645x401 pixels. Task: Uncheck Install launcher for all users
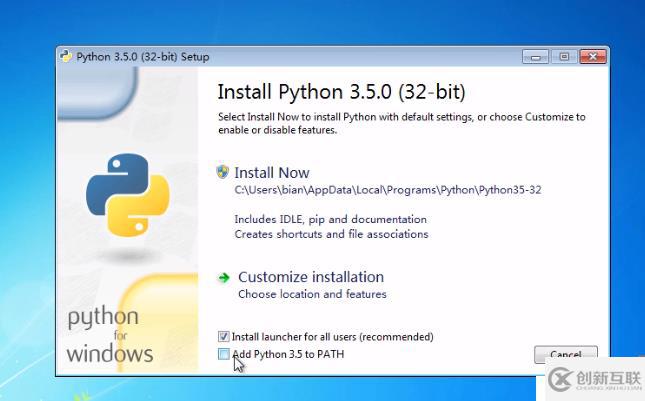coord(223,336)
